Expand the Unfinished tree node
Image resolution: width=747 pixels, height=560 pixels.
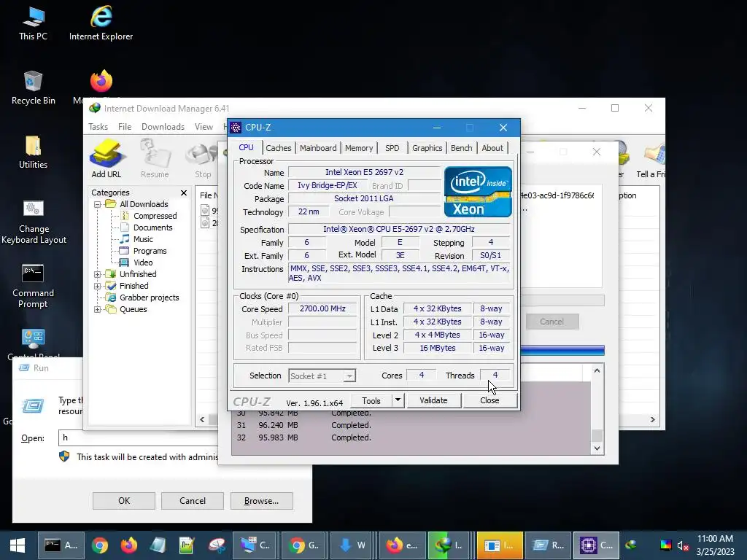(97, 274)
